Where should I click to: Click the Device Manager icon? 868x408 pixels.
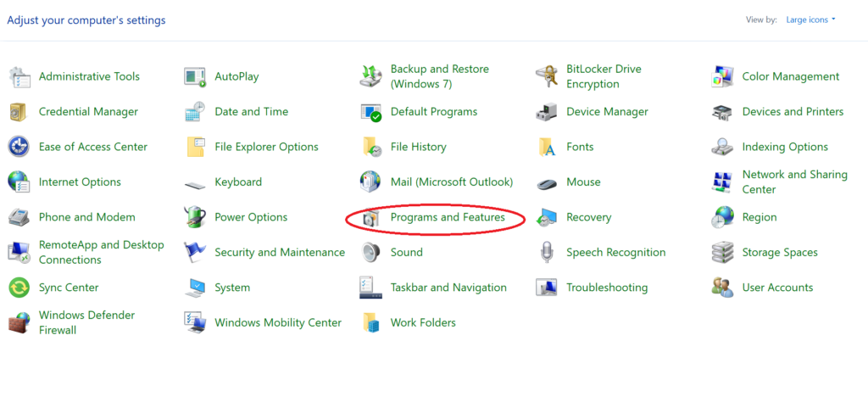[x=547, y=112]
